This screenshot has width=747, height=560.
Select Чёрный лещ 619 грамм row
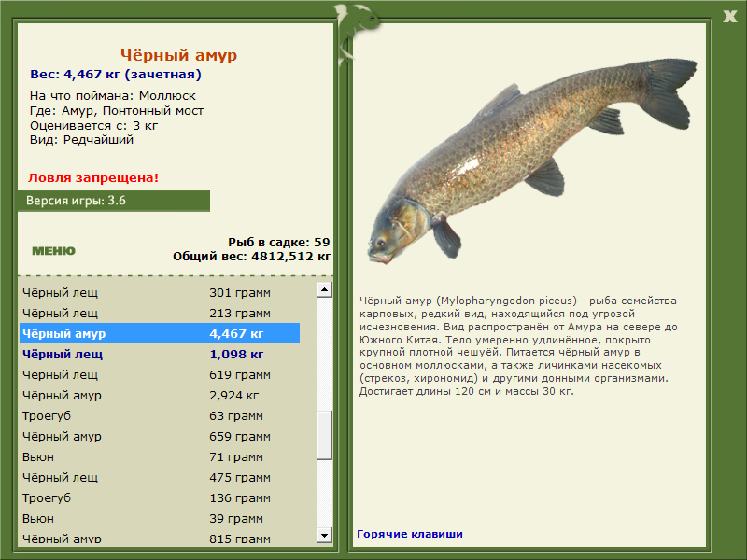coord(160,374)
